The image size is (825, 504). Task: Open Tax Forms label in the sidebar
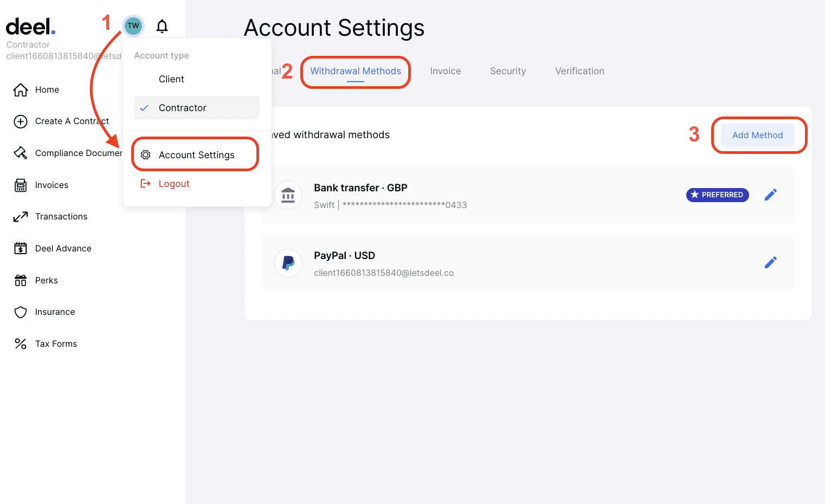tap(56, 344)
